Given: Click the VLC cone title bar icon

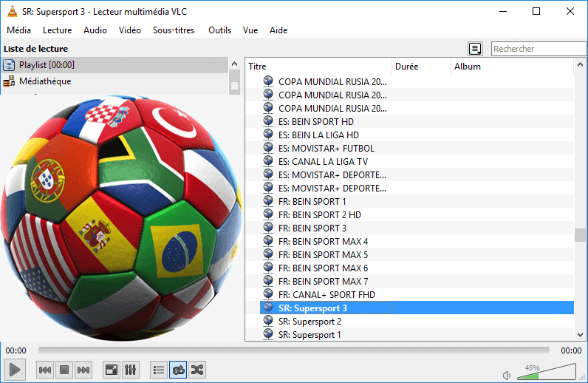Looking at the screenshot, I should (x=12, y=12).
